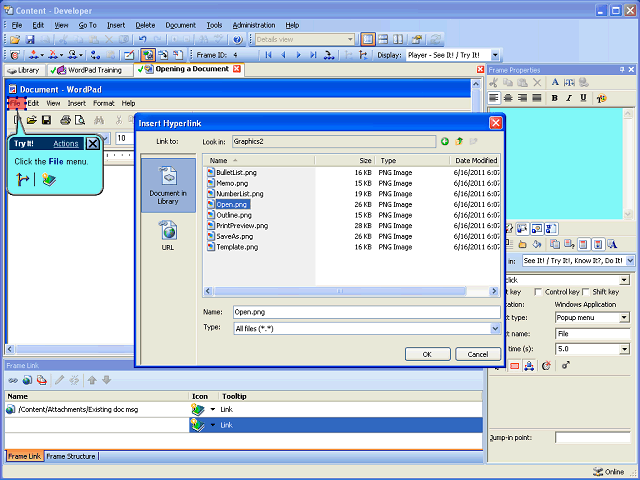Open the 5.0 delay time dropdown

tap(624, 349)
